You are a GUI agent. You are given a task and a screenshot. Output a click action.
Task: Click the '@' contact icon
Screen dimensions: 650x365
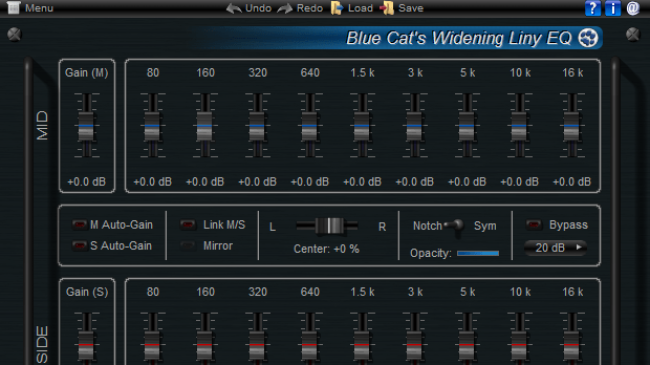click(x=633, y=8)
